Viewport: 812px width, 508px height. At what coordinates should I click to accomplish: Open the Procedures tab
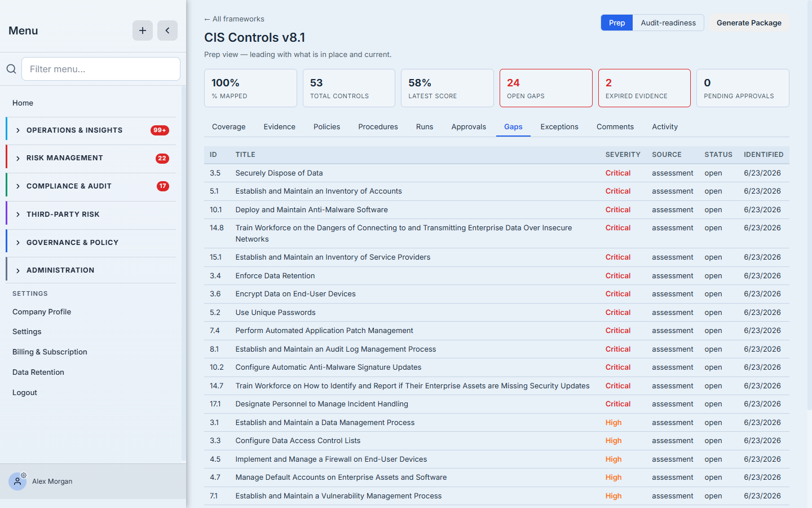pyautogui.click(x=378, y=127)
